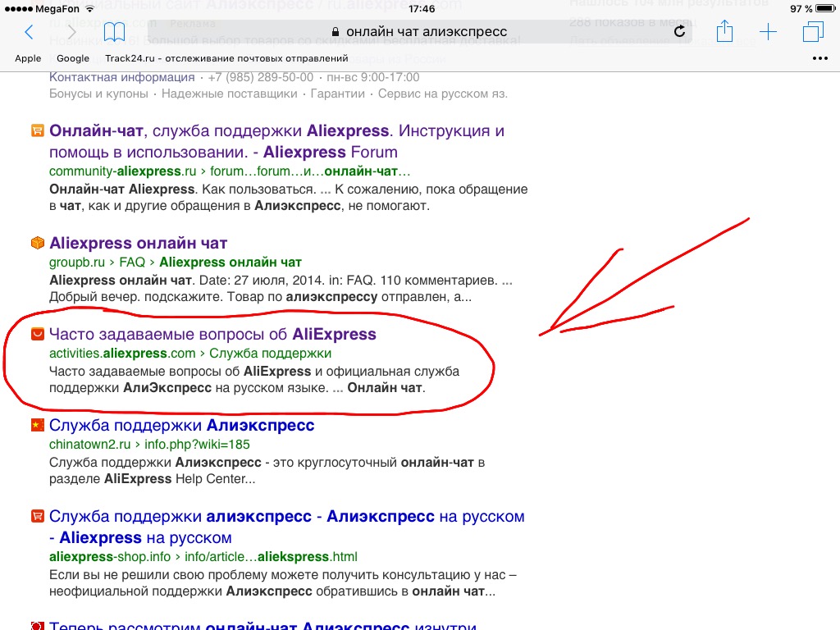Reload the page with refresh icon

pyautogui.click(x=679, y=32)
